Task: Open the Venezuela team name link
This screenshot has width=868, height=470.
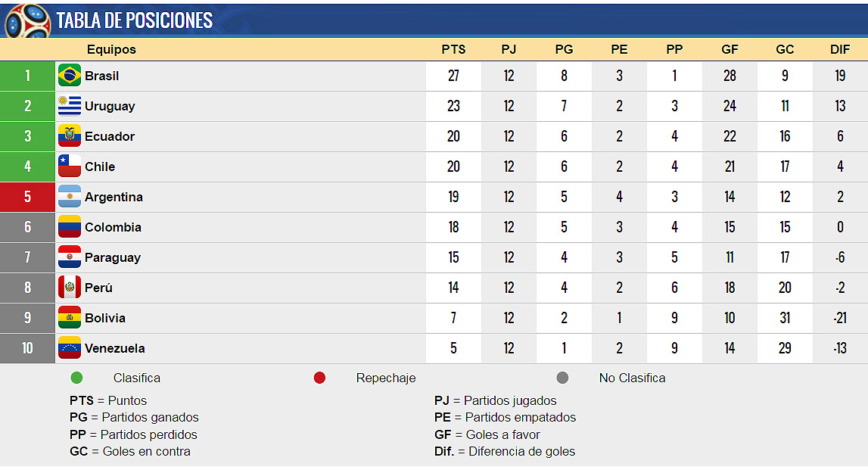Action: 114,348
